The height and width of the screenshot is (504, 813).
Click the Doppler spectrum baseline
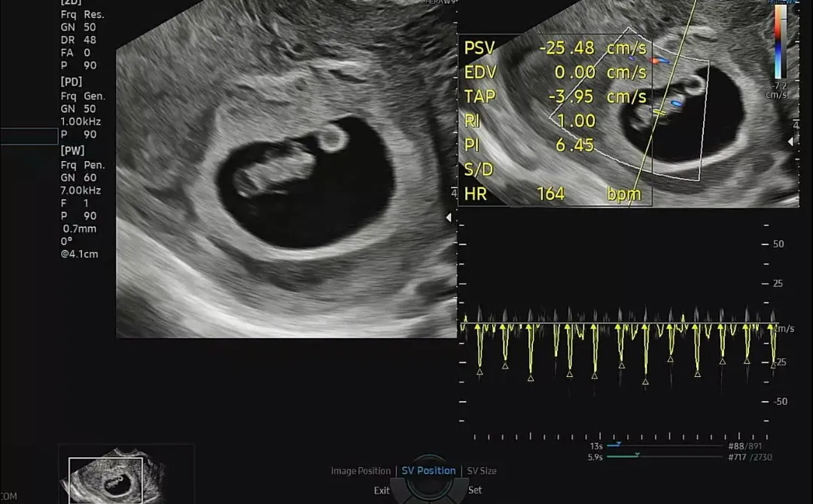click(x=617, y=323)
